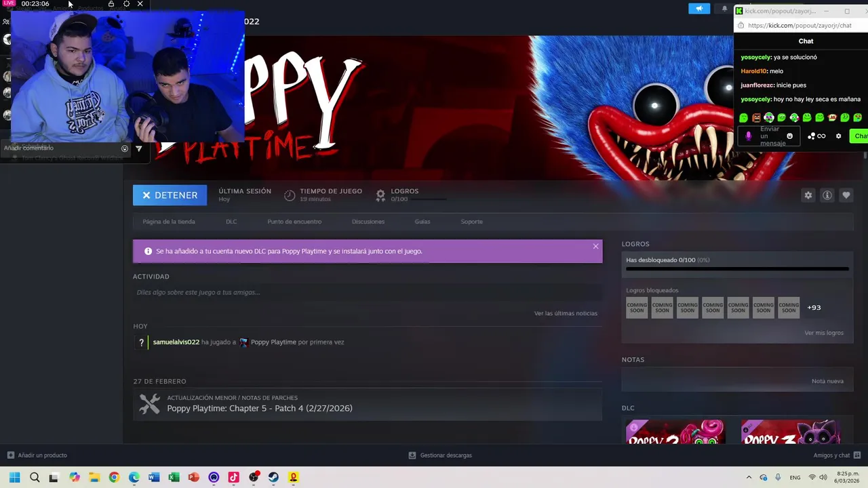Open the Guías tab
Image resolution: width=868 pixels, height=488 pixels.
(422, 222)
